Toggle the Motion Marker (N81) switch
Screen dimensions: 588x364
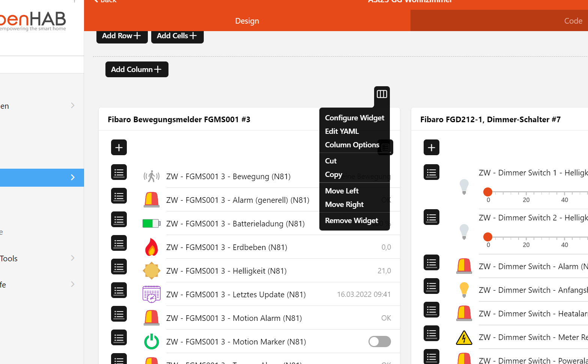pos(379,342)
